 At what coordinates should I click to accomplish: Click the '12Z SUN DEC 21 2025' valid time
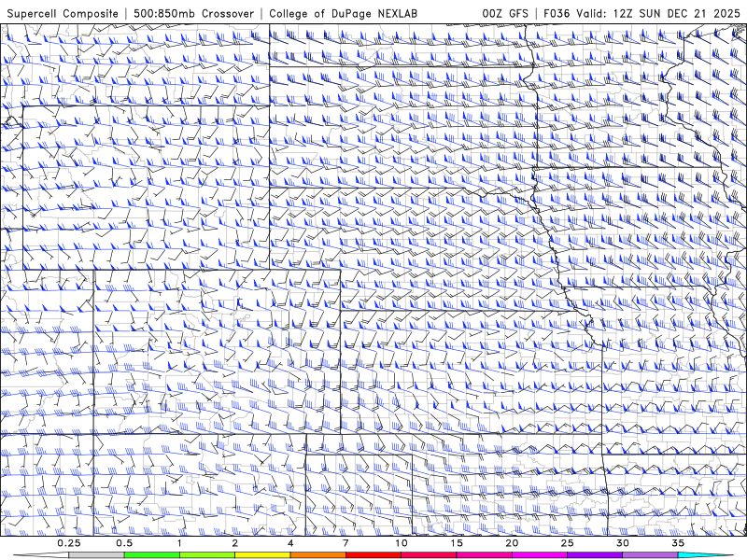[x=676, y=13]
